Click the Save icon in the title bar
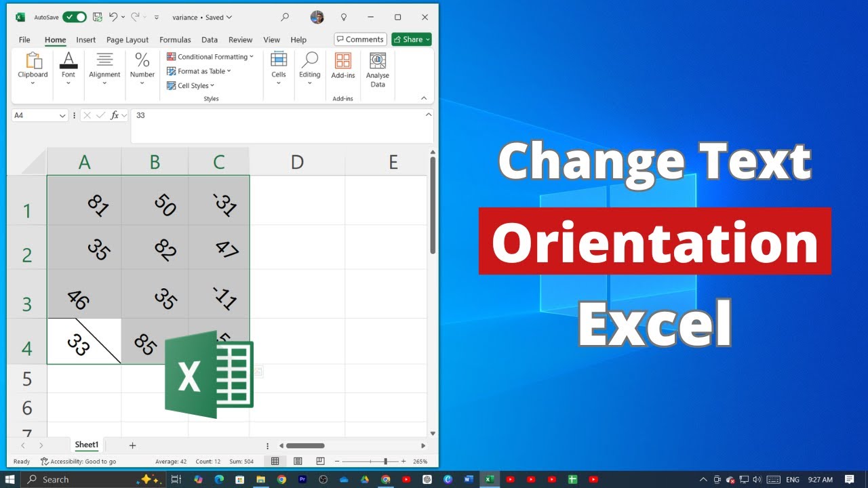The image size is (868, 488). [98, 17]
